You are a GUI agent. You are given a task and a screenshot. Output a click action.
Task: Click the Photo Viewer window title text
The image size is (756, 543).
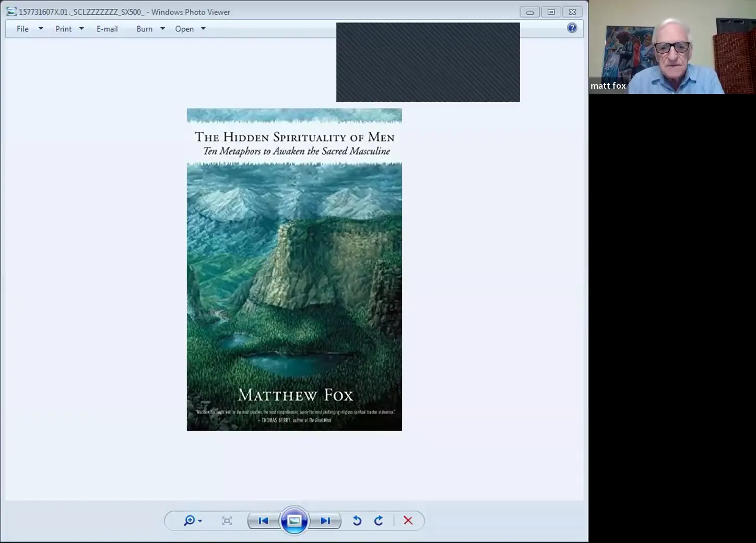pyautogui.click(x=124, y=12)
